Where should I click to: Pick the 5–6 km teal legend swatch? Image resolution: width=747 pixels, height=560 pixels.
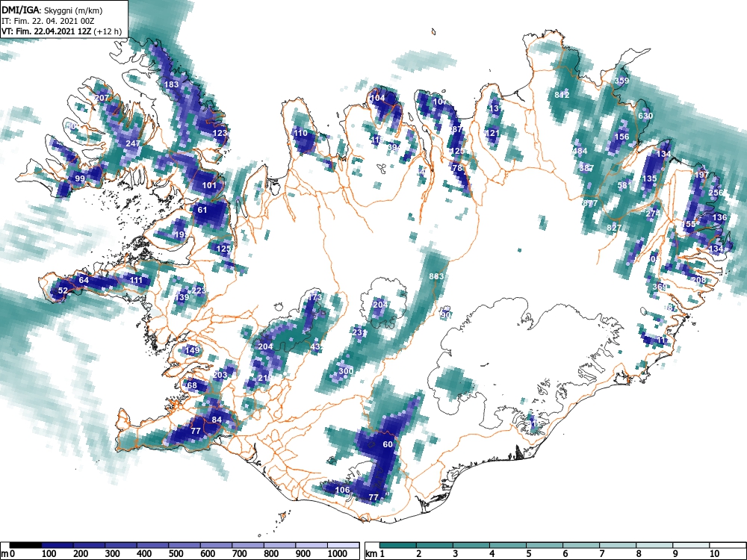point(545,545)
